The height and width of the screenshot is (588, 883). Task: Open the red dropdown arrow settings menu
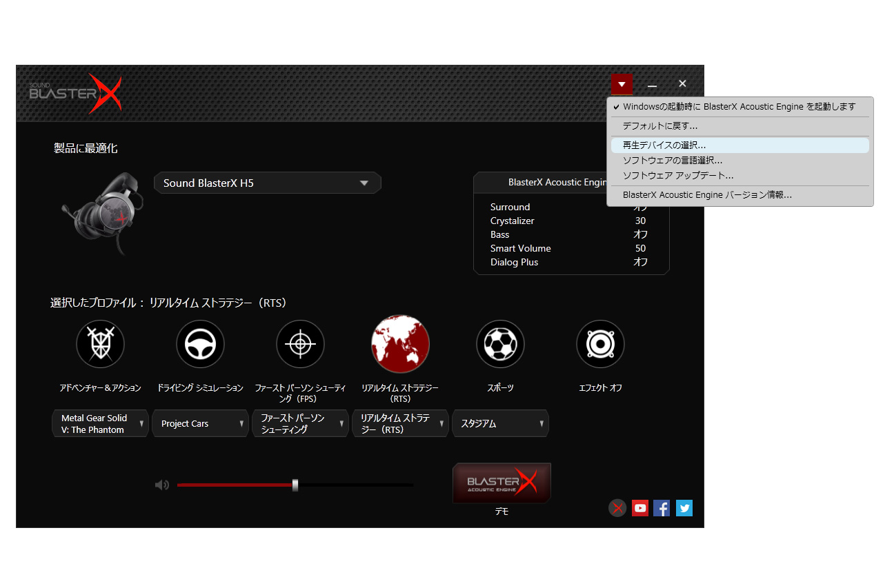[x=622, y=84]
